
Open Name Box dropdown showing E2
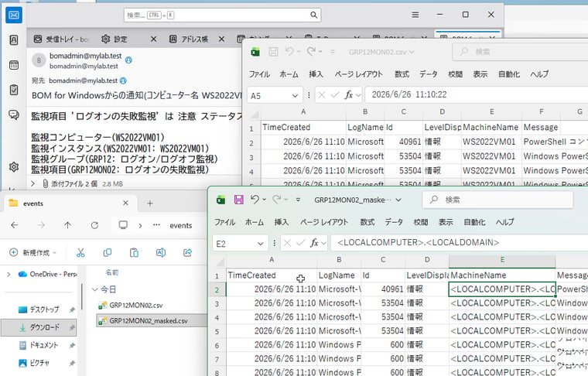tap(260, 244)
